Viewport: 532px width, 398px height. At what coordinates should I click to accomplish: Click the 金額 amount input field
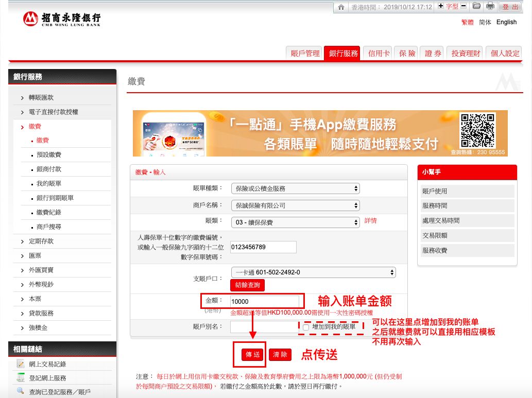click(265, 301)
